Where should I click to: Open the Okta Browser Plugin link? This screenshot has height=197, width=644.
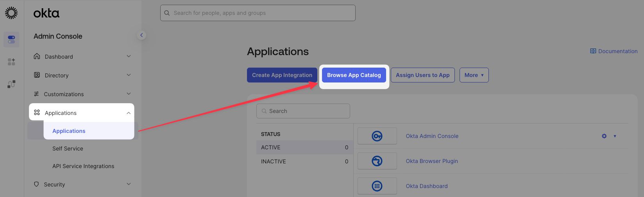(x=432, y=161)
